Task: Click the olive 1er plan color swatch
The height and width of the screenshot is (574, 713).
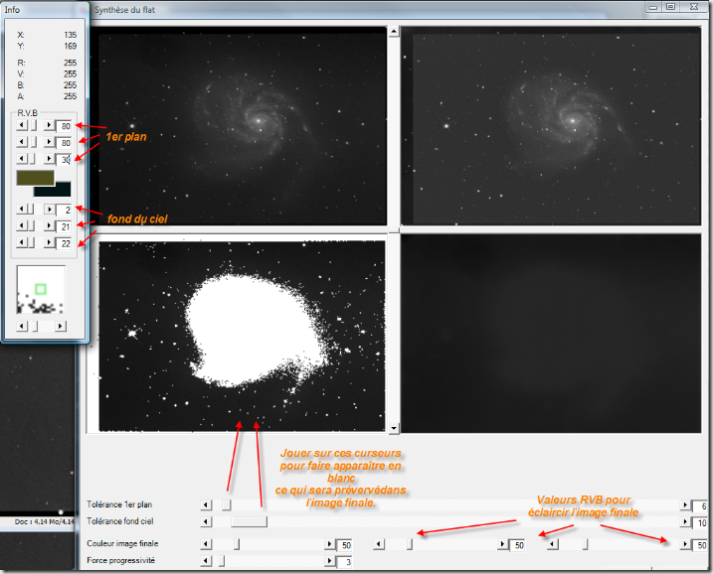Action: tap(36, 178)
